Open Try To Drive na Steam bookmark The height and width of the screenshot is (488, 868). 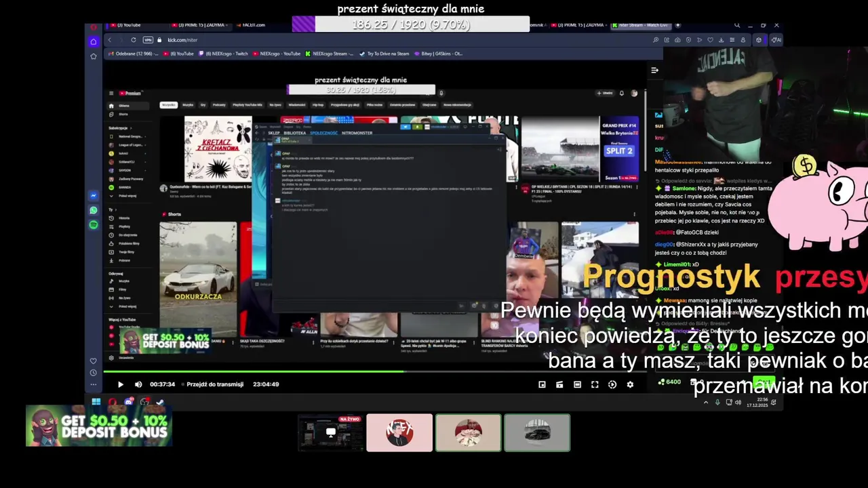point(385,54)
